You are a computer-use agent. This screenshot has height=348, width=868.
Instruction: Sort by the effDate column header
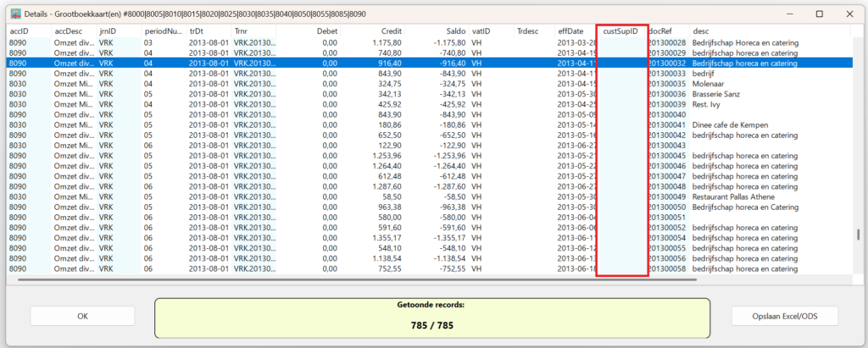570,31
